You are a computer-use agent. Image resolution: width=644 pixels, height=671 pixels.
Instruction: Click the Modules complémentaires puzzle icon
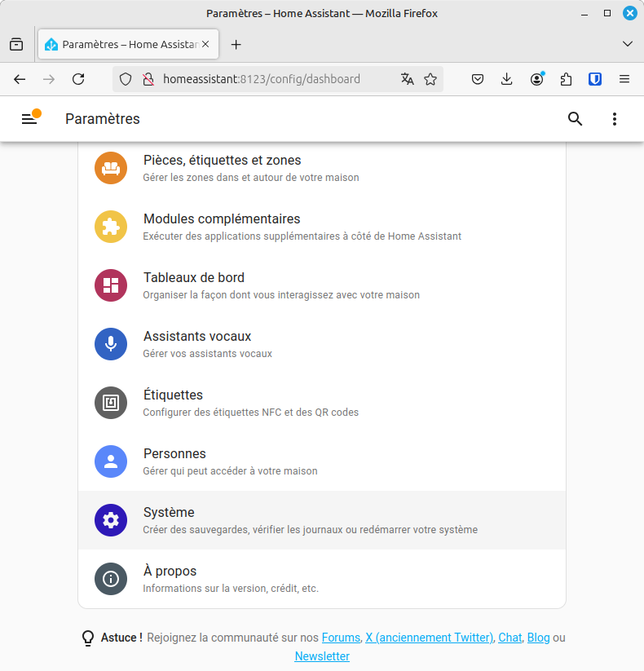(111, 227)
